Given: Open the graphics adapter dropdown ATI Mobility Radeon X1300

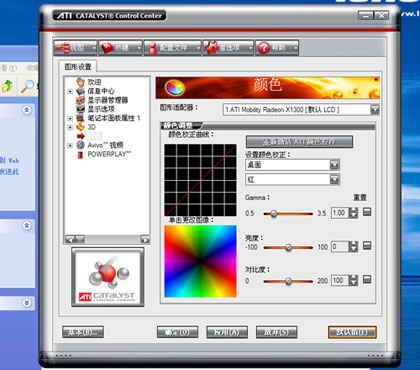Looking at the screenshot, I should click(301, 109).
